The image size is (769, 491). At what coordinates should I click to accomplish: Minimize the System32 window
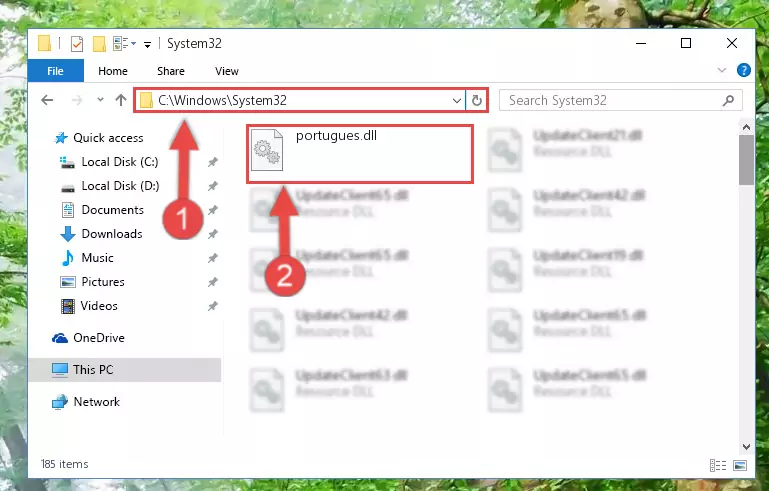pyautogui.click(x=641, y=44)
